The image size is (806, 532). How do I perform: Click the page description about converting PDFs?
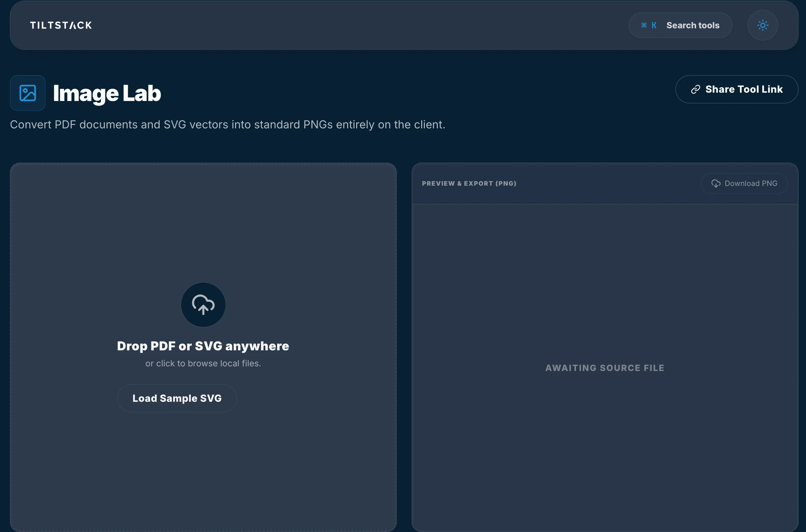click(227, 124)
